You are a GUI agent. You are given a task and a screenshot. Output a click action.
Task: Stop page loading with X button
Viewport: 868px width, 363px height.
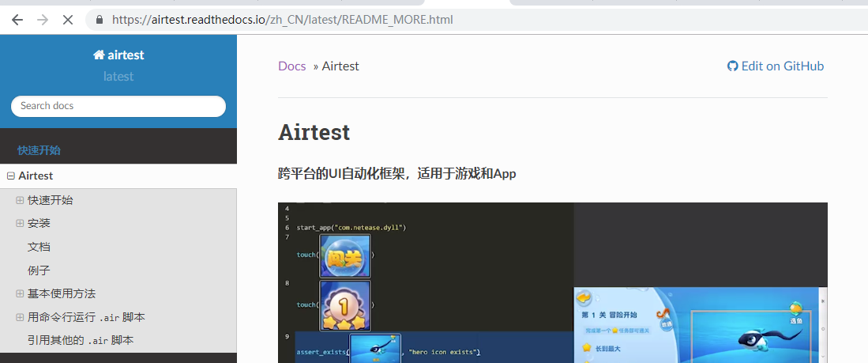[x=68, y=20]
